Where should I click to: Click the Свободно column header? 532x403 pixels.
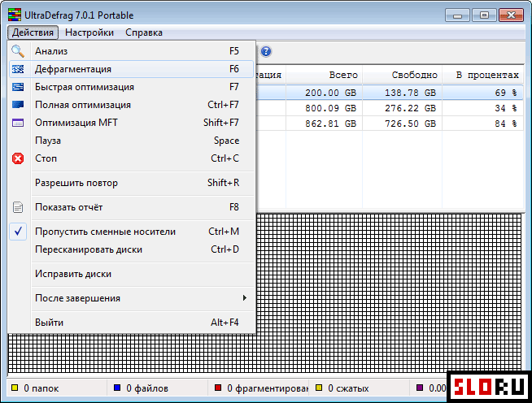(402, 75)
